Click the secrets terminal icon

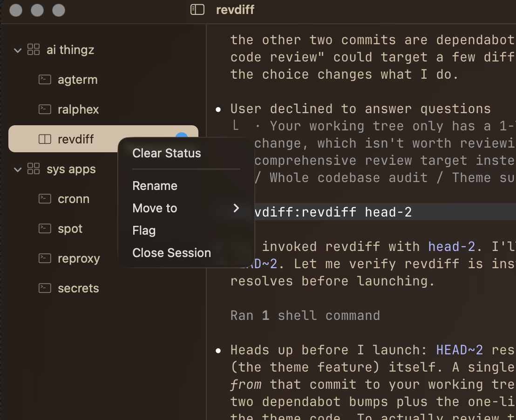pos(45,288)
